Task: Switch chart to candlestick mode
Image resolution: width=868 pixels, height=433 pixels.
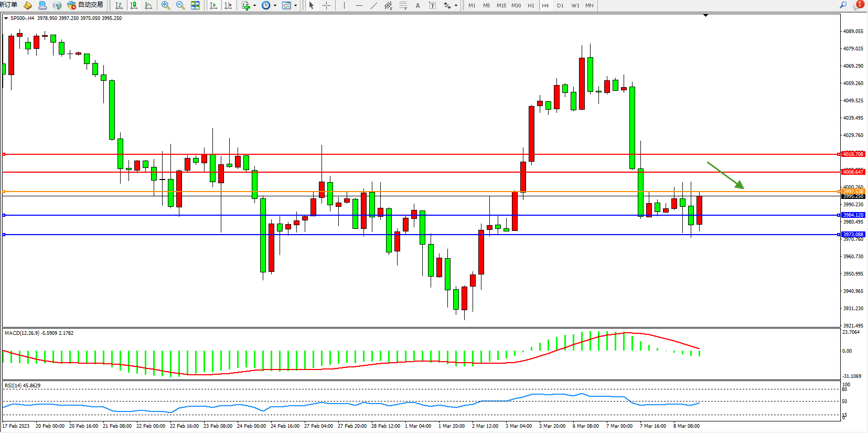Action: point(134,5)
